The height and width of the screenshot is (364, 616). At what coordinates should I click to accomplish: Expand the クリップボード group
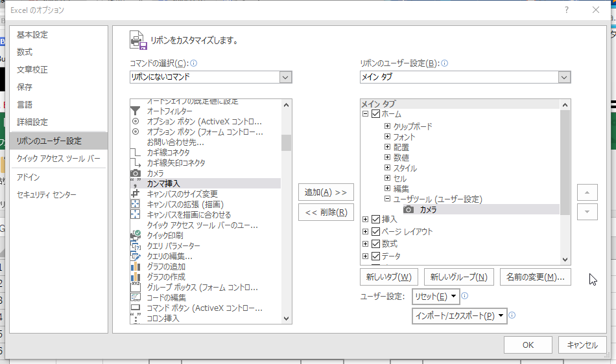click(387, 126)
